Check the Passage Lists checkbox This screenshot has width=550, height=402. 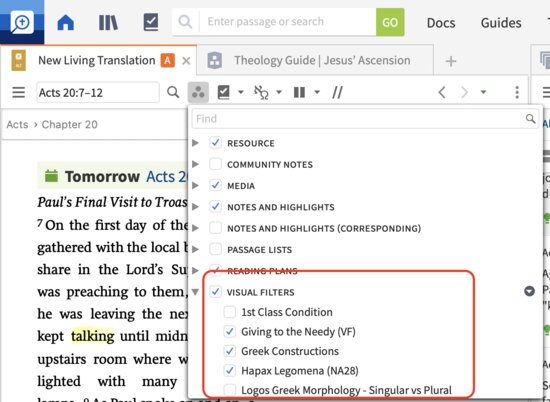[215, 249]
